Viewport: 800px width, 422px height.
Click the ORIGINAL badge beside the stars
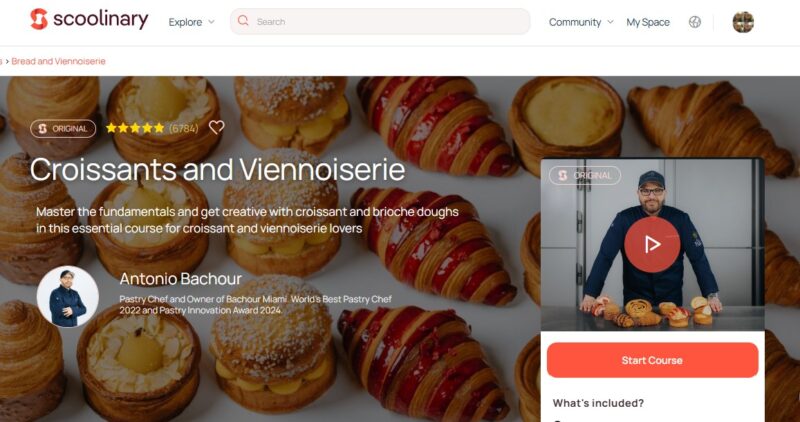click(63, 129)
